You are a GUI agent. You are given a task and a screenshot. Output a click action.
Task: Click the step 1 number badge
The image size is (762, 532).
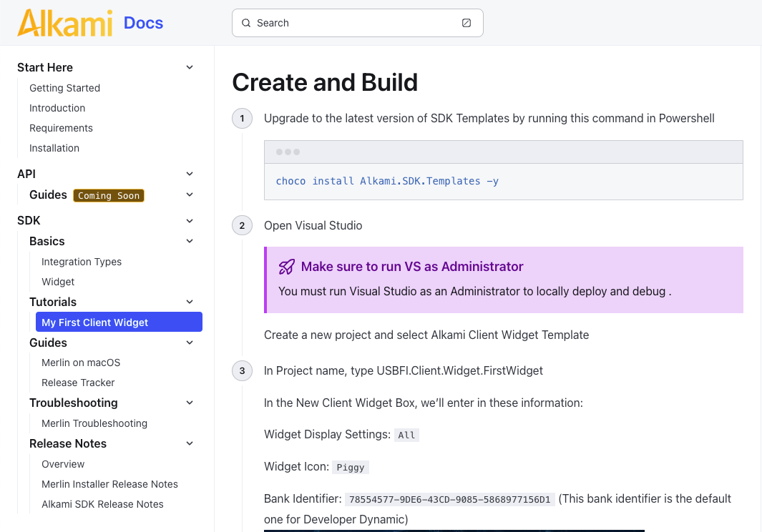click(x=242, y=118)
